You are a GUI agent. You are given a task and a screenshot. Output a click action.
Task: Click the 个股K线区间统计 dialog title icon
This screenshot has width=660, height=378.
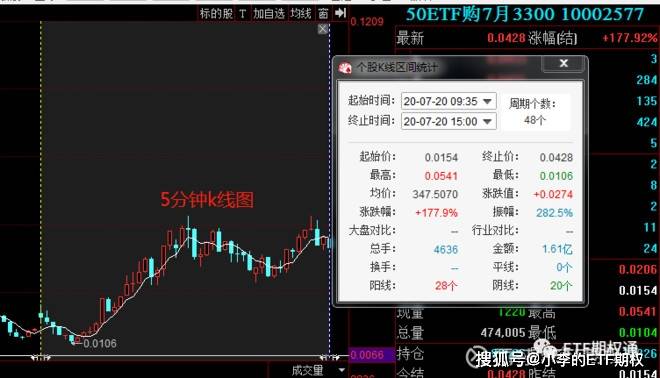[x=345, y=67]
